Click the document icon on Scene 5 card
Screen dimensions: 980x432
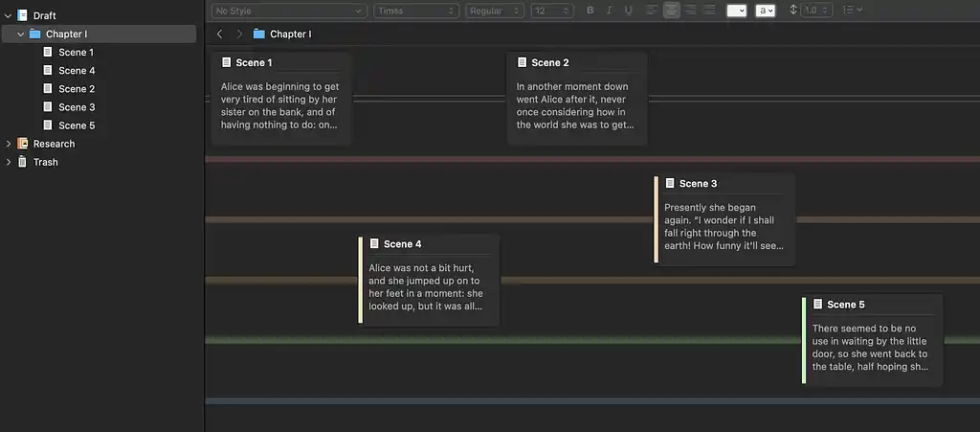[x=817, y=304]
